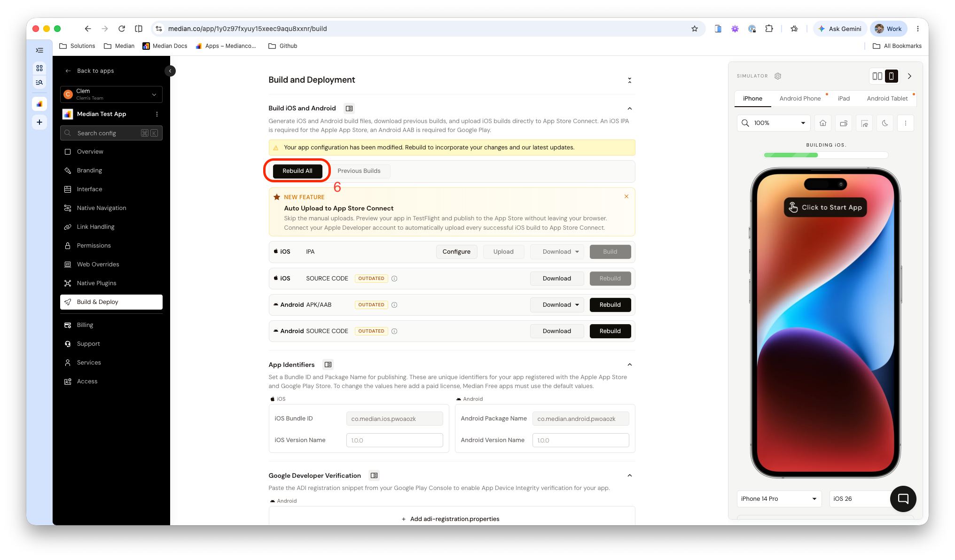955x560 pixels.
Task: Open Previous Builds
Action: [359, 171]
